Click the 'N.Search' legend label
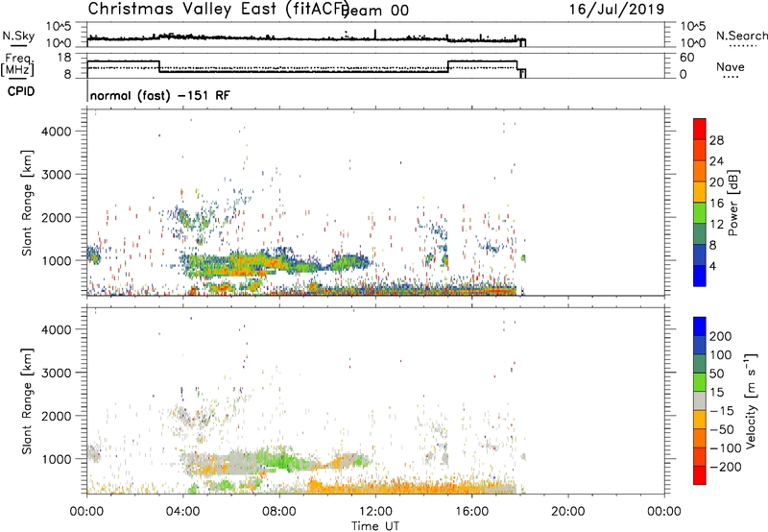Image resolution: width=768 pixels, height=532 pixels. 741,36
